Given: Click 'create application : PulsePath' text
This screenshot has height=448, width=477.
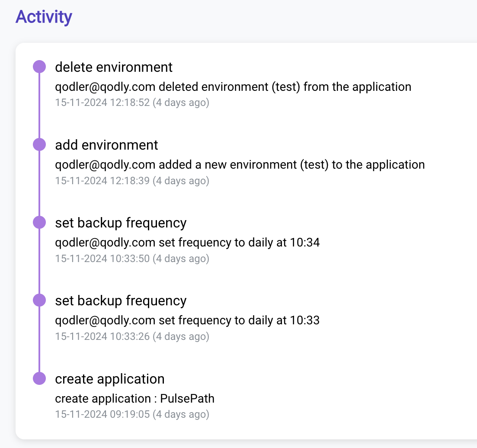Looking at the screenshot, I should pos(135,399).
